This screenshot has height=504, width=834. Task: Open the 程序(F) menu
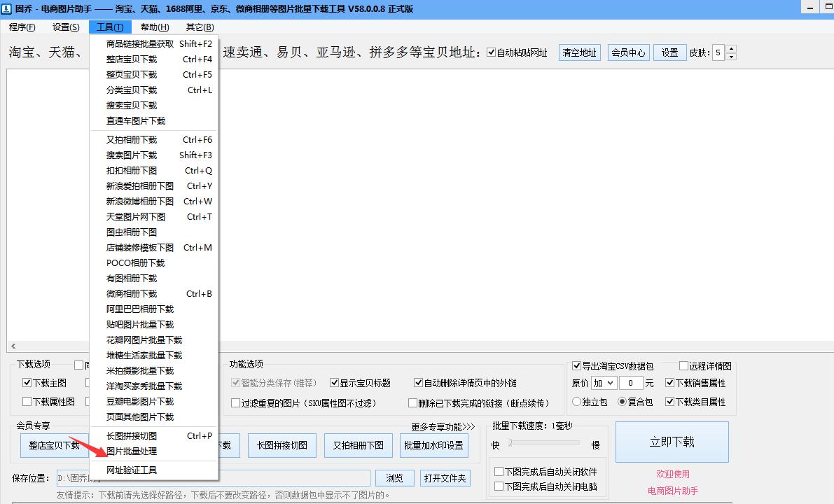pyautogui.click(x=22, y=27)
